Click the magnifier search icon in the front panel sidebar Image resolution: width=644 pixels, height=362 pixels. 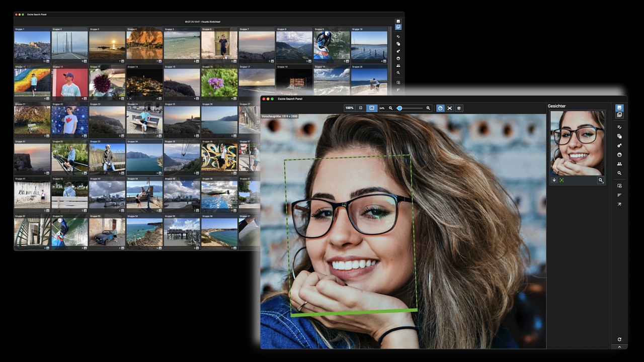[x=619, y=173]
